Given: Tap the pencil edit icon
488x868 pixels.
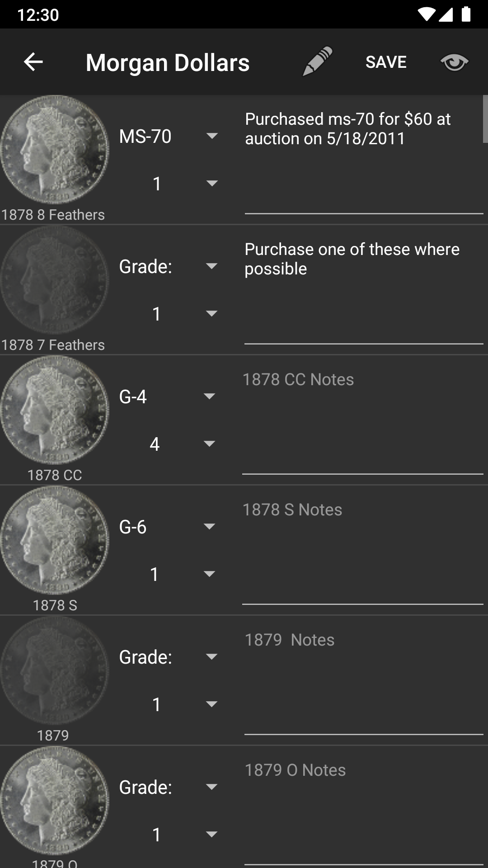Looking at the screenshot, I should (317, 62).
